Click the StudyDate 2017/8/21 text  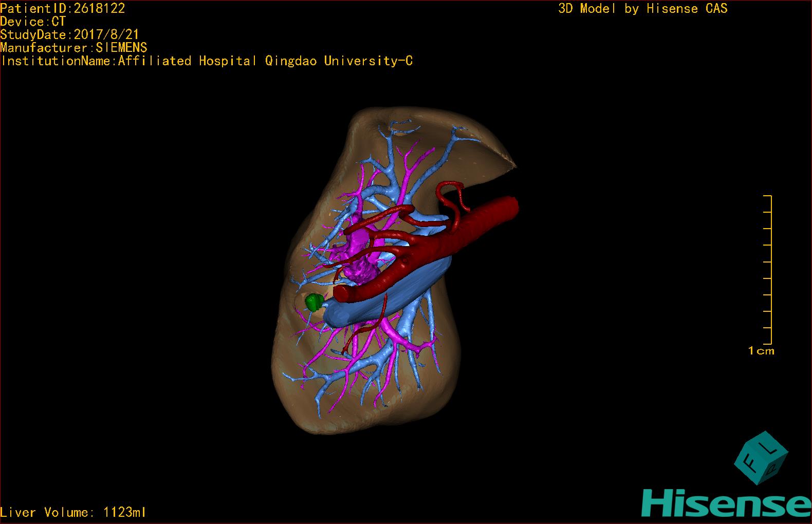(x=70, y=34)
